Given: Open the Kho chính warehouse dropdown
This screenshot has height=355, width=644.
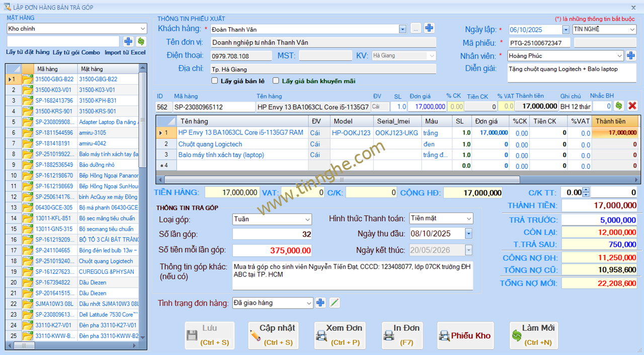Looking at the screenshot, I should [x=142, y=29].
